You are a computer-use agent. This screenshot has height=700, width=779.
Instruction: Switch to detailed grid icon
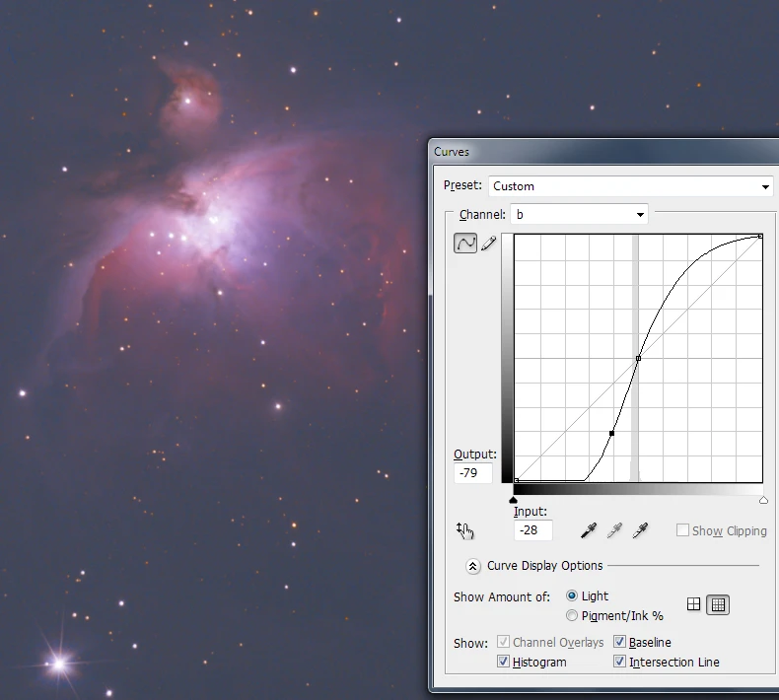coord(718,604)
